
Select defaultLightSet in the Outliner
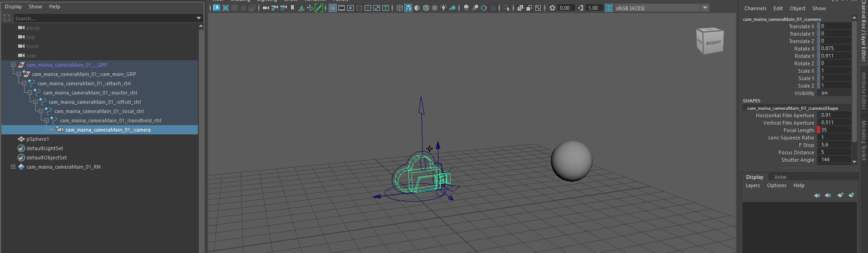point(44,148)
